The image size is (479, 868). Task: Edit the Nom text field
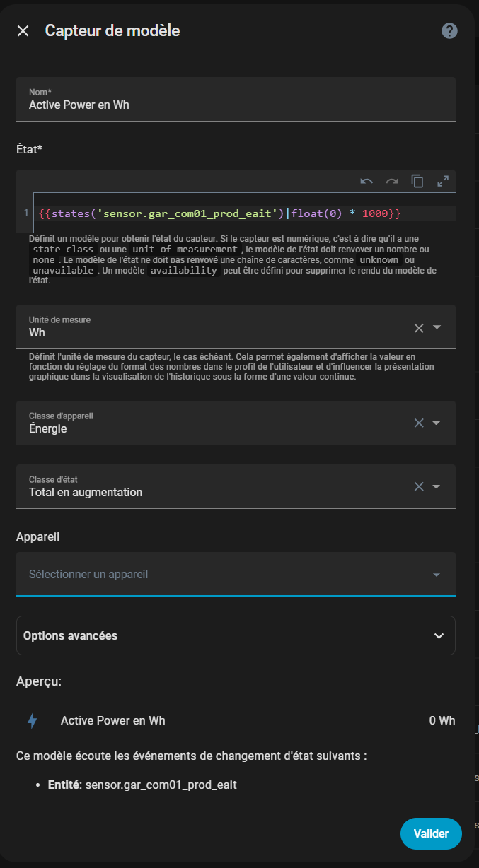(x=236, y=105)
